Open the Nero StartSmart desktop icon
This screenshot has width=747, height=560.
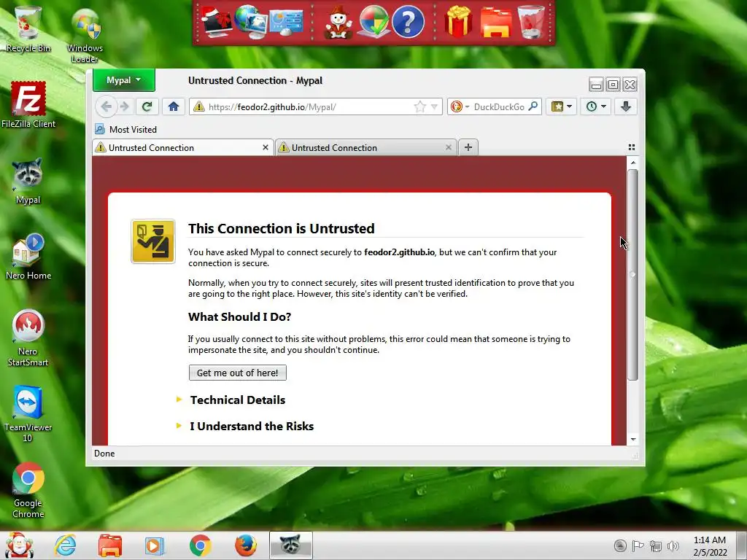(x=28, y=338)
